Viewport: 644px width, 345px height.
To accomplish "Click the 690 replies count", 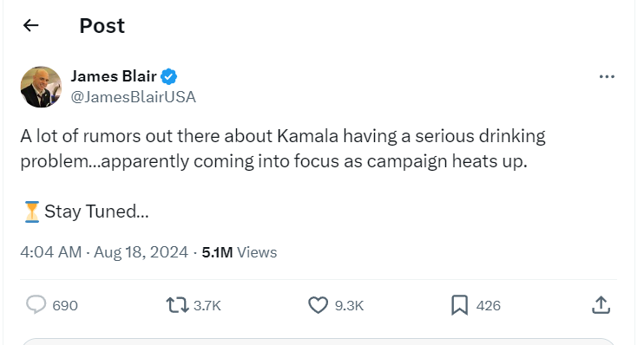I will point(65,306).
